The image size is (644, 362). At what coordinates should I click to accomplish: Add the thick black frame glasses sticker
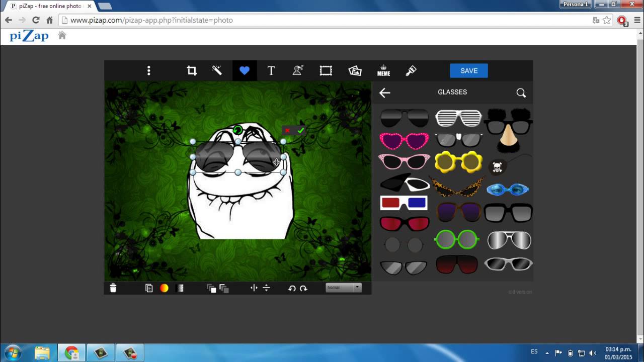508,213
